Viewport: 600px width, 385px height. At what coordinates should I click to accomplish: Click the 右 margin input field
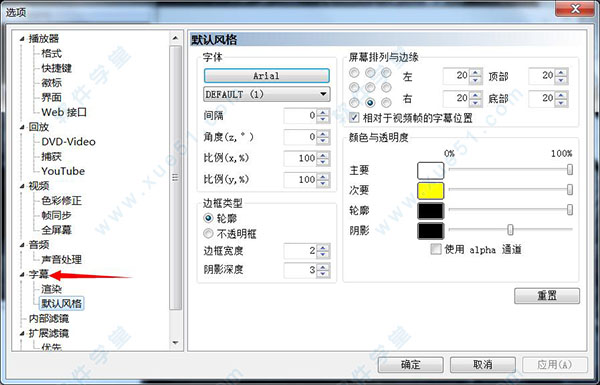[x=456, y=99]
